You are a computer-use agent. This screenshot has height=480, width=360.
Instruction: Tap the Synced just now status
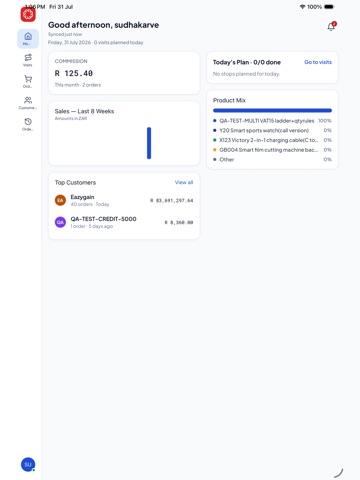[x=65, y=34]
